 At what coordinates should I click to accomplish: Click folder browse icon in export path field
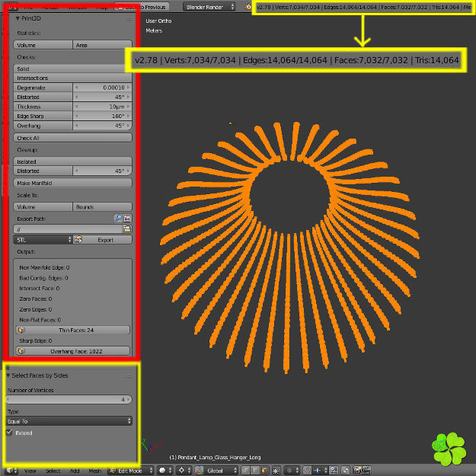pos(127,229)
